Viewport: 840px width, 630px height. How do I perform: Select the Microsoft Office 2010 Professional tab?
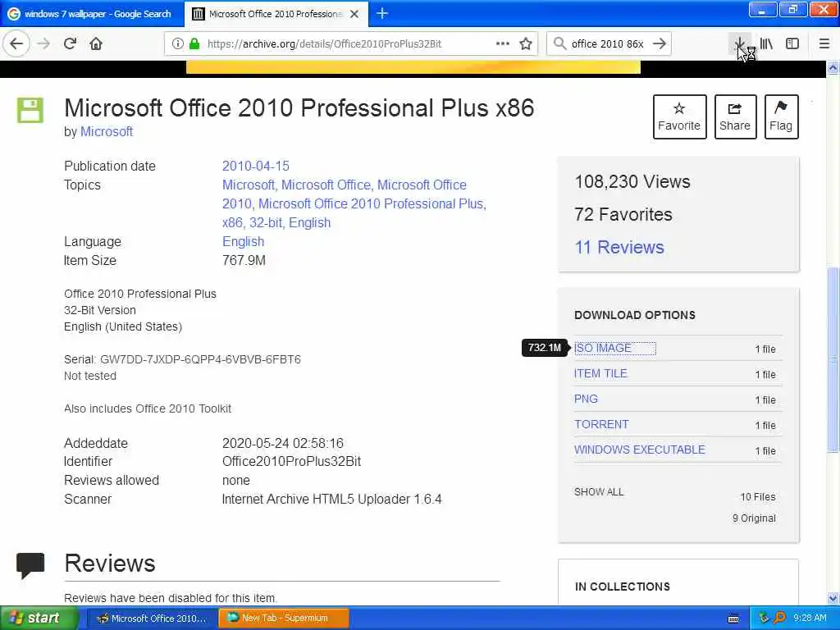click(276, 14)
